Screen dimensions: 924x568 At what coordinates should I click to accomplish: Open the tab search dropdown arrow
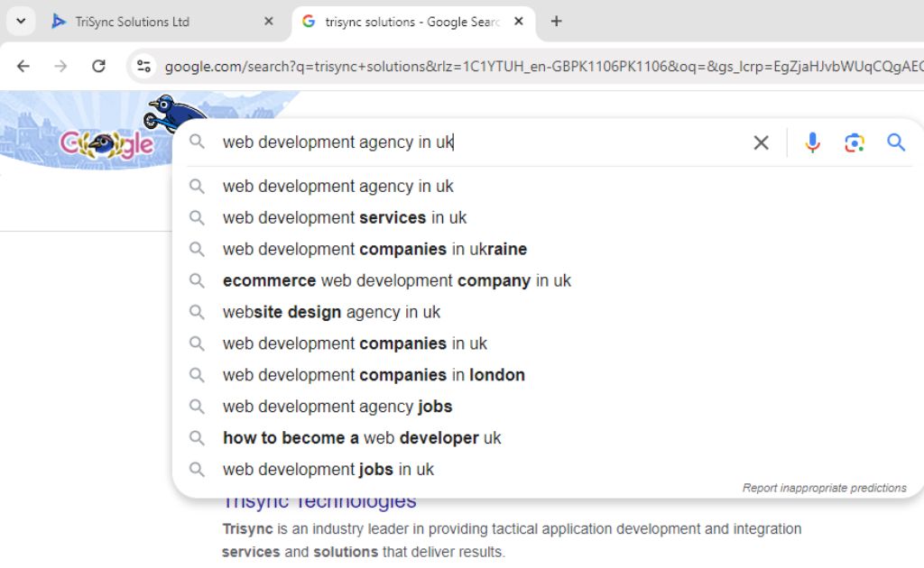[x=21, y=22]
